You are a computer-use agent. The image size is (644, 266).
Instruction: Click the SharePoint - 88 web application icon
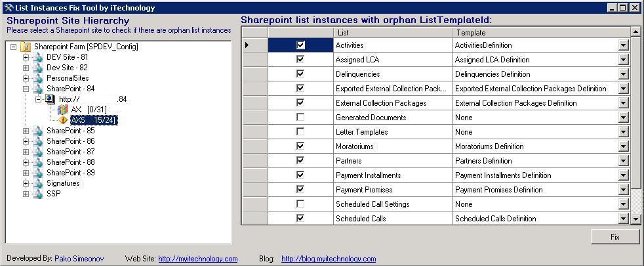tap(38, 162)
